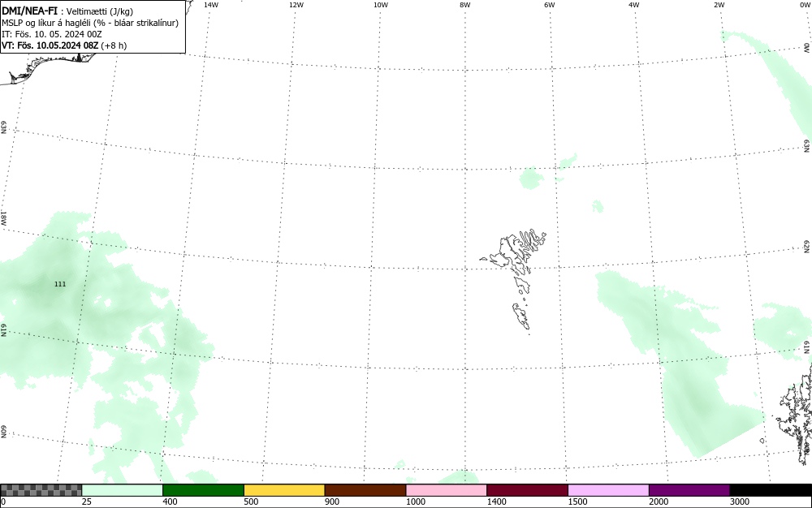Click the legend value "3000"

point(740,502)
